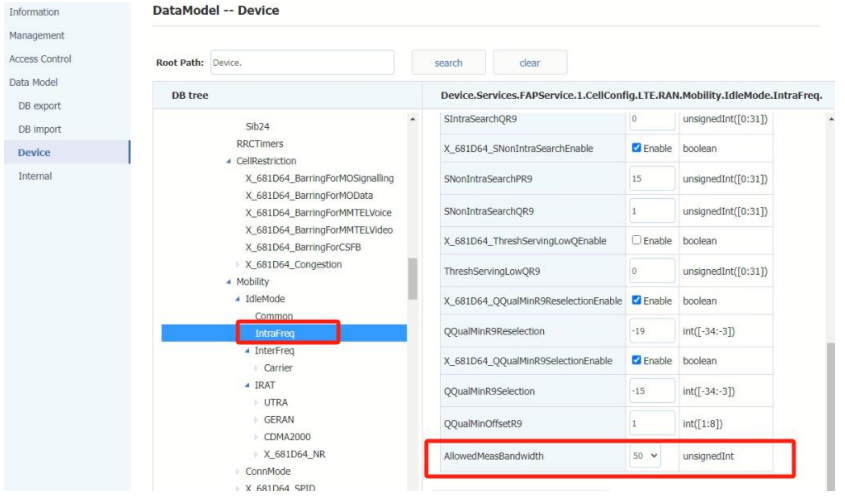The width and height of the screenshot is (845, 500).
Task: Uncheck X_681D64_SNonIntraSearchEnable checkbox
Action: (x=637, y=149)
